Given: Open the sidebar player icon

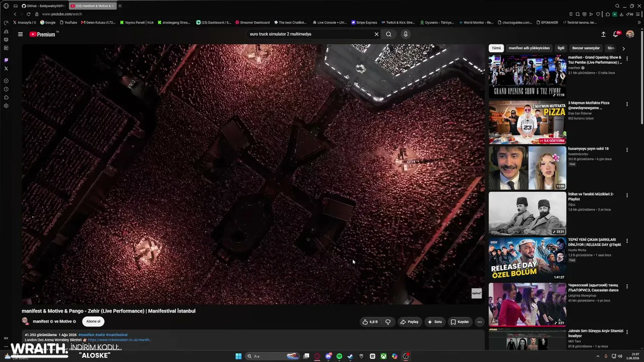Looking at the screenshot, I should 6,81.
